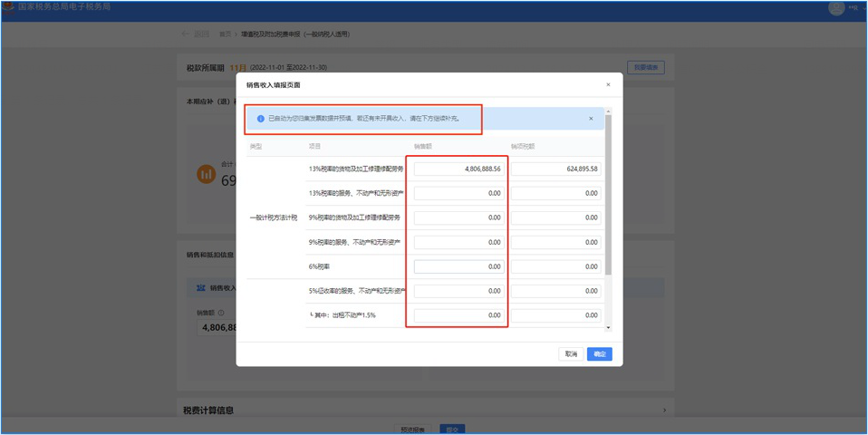Click the 销售收入 icon in background panel
The width and height of the screenshot is (868, 435).
(201, 288)
